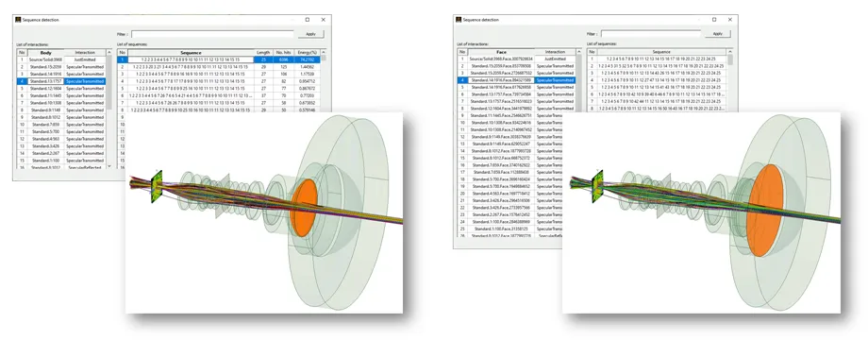
Task: Click the No. hits column header
Action: pos(283,53)
